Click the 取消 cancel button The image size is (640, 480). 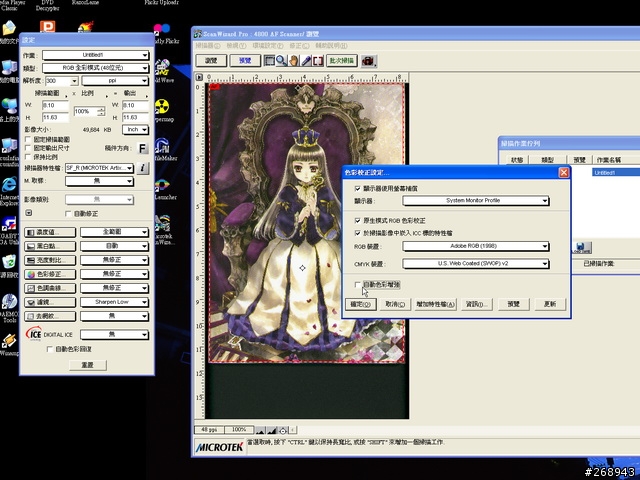pyautogui.click(x=395, y=304)
